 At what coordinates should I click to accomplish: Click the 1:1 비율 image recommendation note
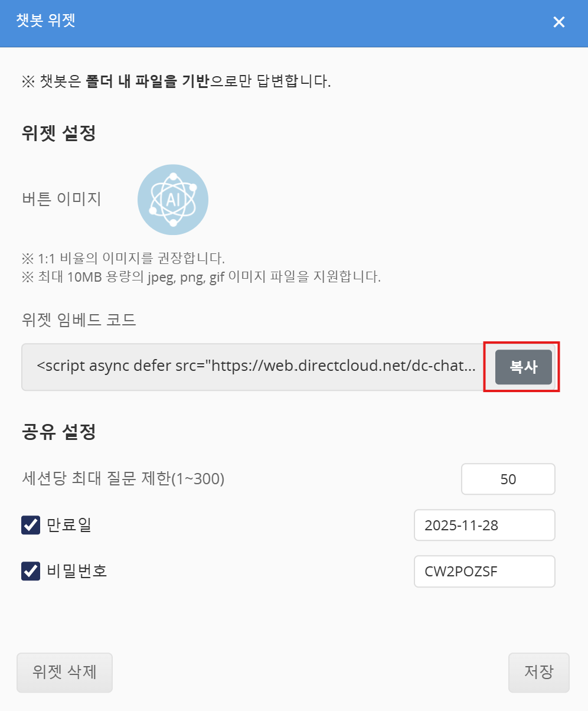click(123, 258)
